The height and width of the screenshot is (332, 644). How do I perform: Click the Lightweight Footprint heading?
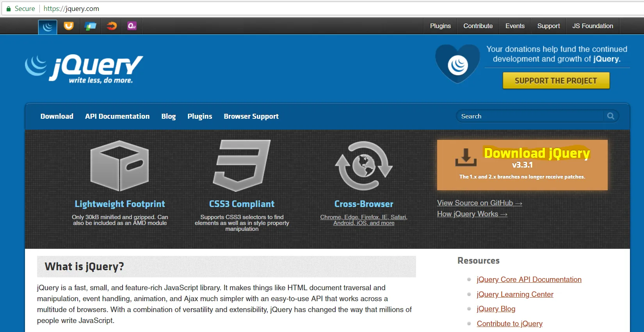pos(120,204)
